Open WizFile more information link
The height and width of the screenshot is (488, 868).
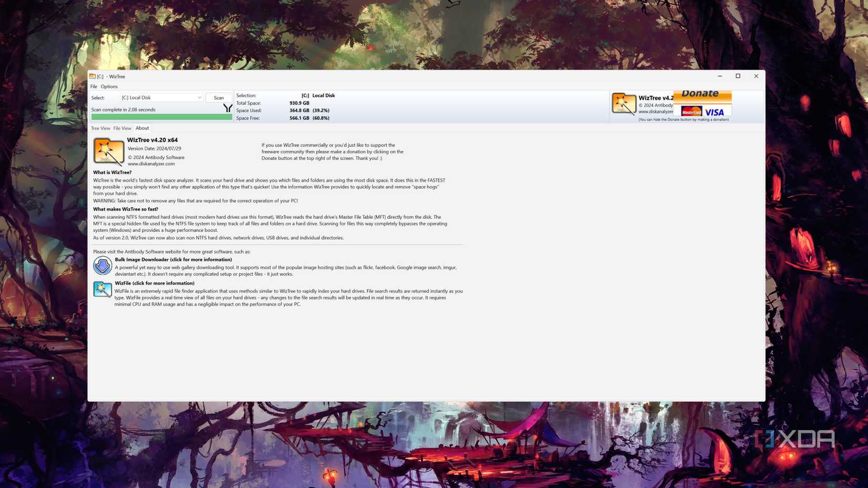(154, 283)
